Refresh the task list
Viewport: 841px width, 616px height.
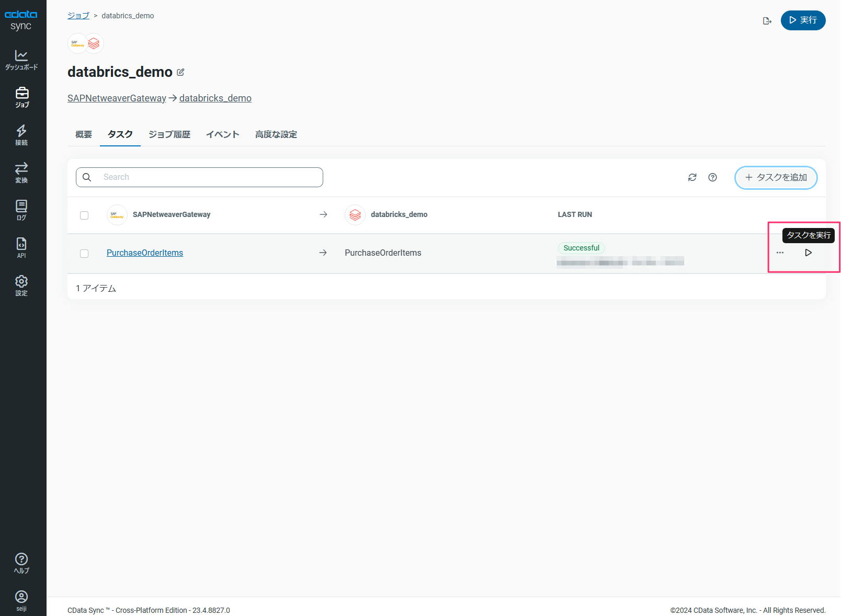[692, 177]
